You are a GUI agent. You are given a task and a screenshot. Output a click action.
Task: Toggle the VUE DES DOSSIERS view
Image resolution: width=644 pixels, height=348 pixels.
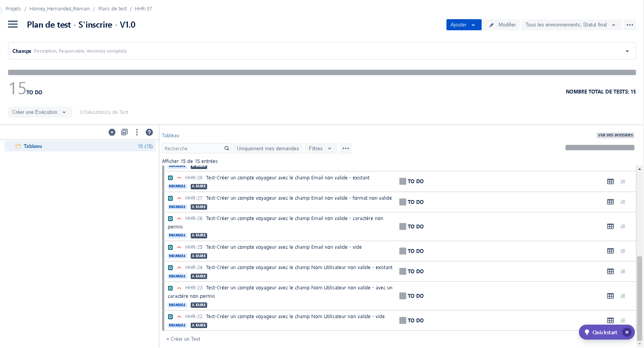coord(615,135)
